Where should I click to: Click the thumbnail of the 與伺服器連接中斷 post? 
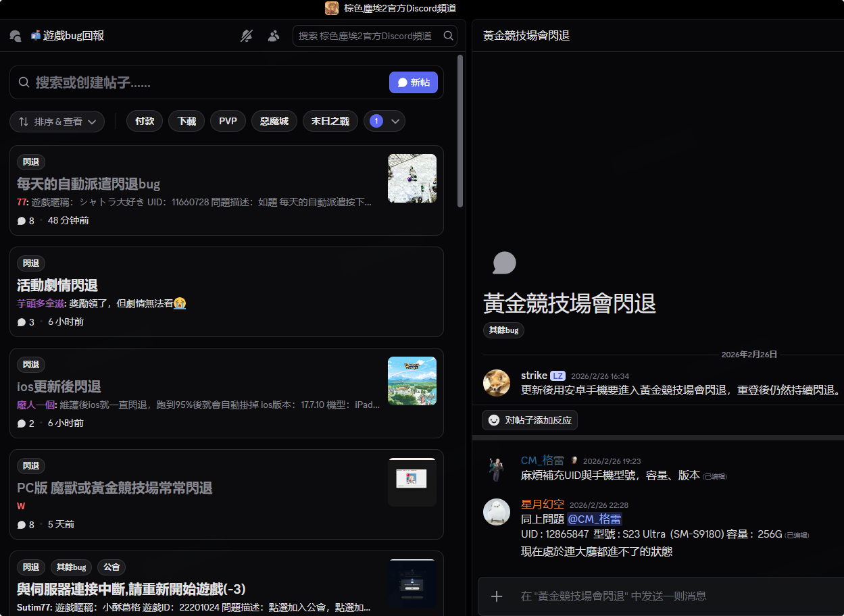(x=412, y=584)
